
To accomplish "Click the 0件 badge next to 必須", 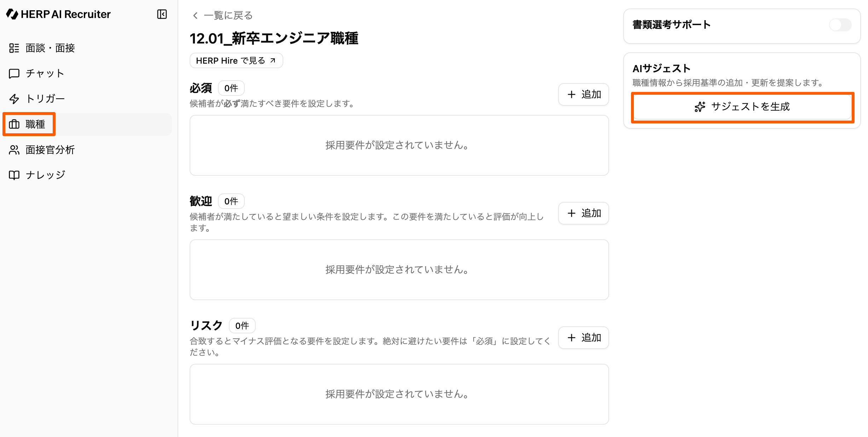I will coord(231,88).
